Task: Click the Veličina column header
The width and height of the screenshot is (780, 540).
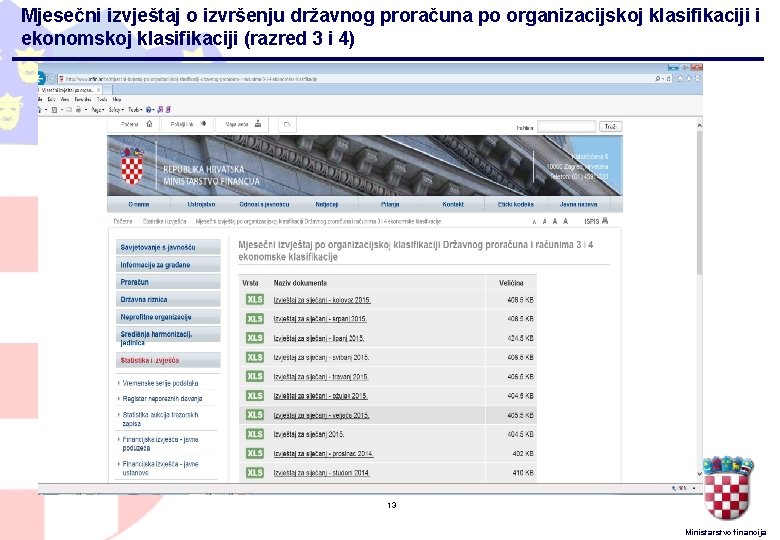Action: [x=511, y=283]
